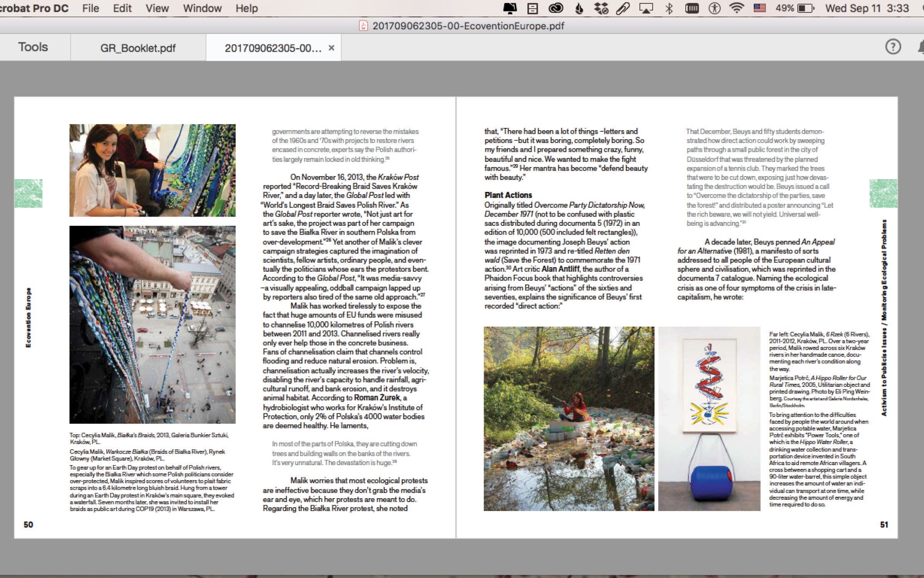Open the File menu

pyautogui.click(x=90, y=8)
